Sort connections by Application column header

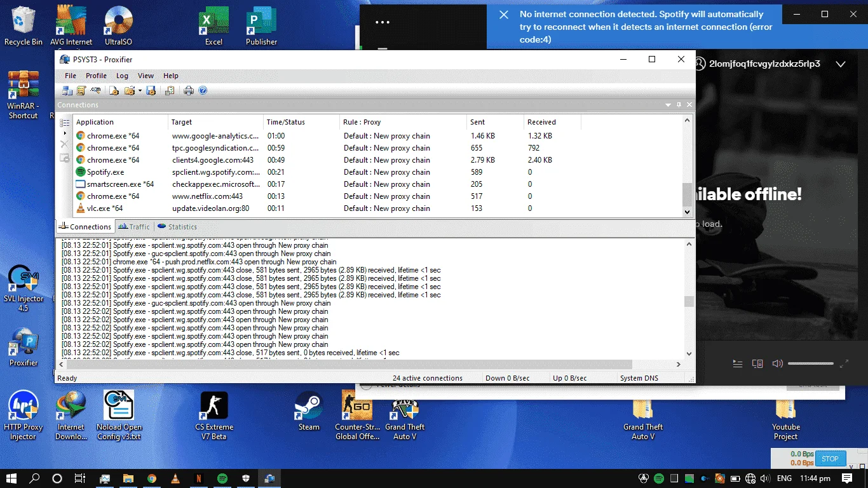[x=121, y=122]
